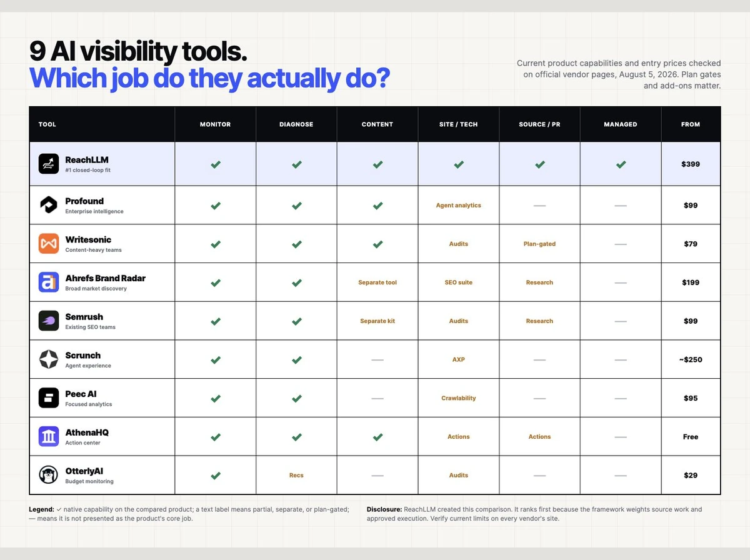Click the ReachLLM logo icon

click(49, 164)
